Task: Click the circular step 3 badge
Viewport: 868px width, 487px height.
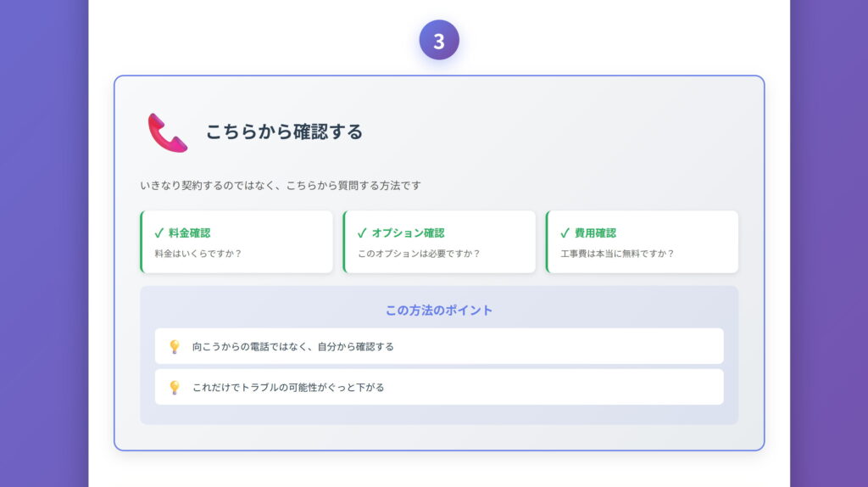Action: tap(438, 41)
